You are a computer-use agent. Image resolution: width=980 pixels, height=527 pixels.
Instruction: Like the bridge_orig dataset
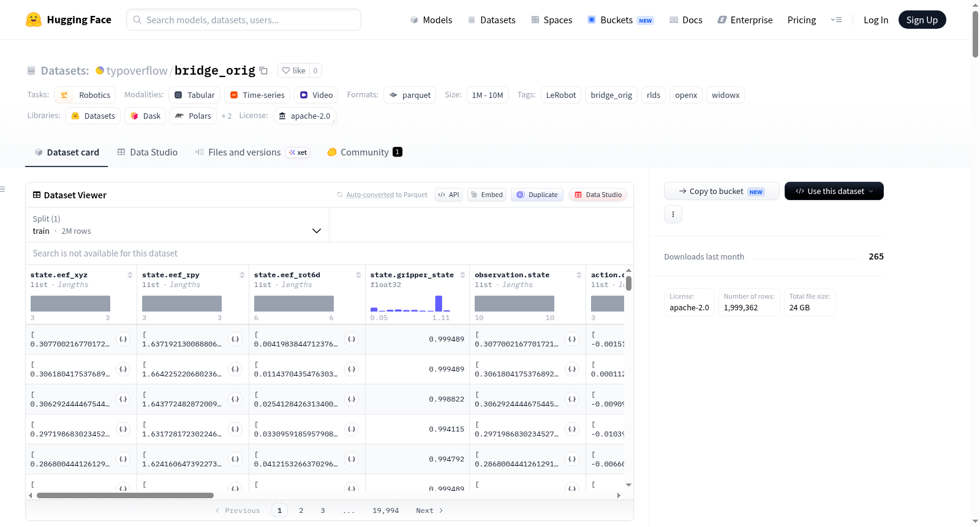coord(293,70)
